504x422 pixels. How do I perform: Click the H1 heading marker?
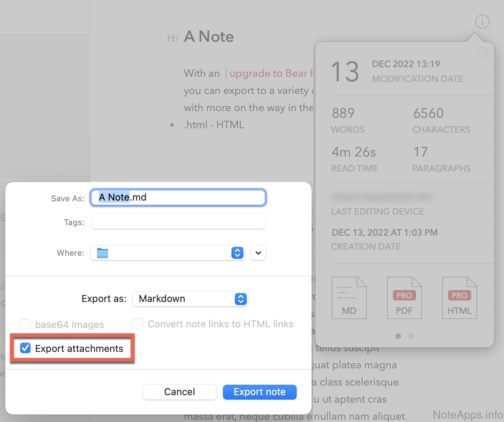coord(173,38)
